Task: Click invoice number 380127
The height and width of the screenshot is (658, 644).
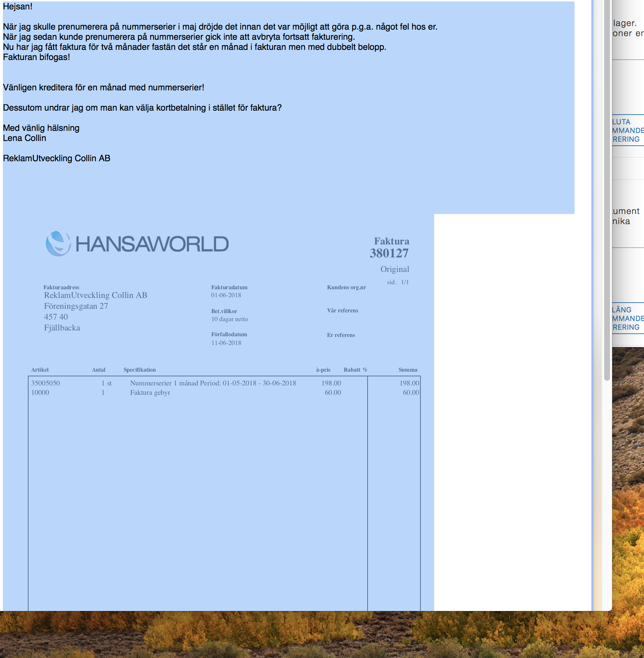Action: pyautogui.click(x=389, y=253)
